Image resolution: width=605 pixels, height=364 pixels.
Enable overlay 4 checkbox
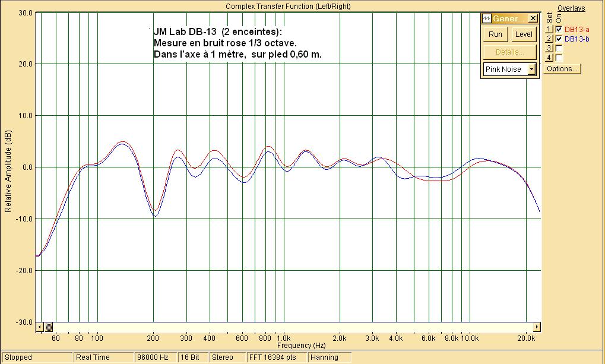coord(558,58)
